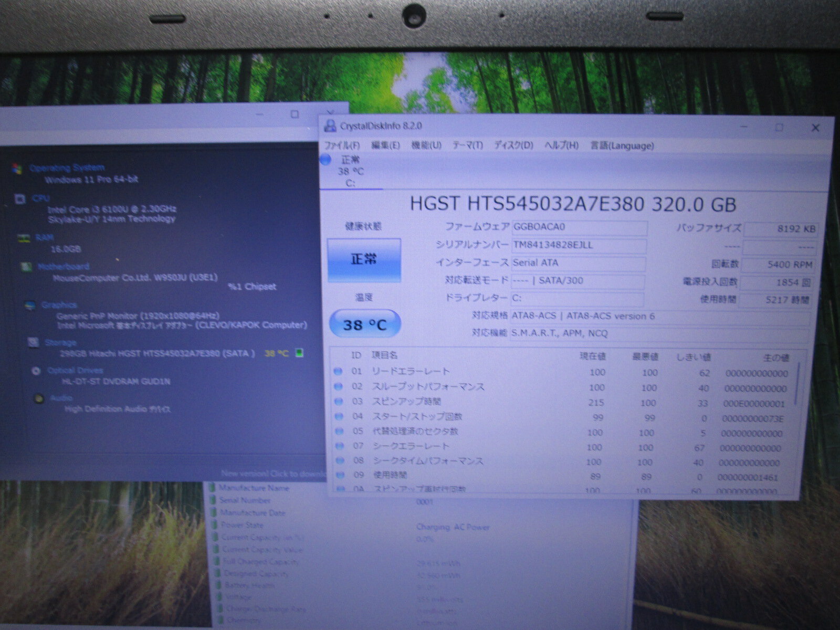Click the firmware field GGBOACA0
The height and width of the screenshot is (630, 840).
click(x=580, y=227)
